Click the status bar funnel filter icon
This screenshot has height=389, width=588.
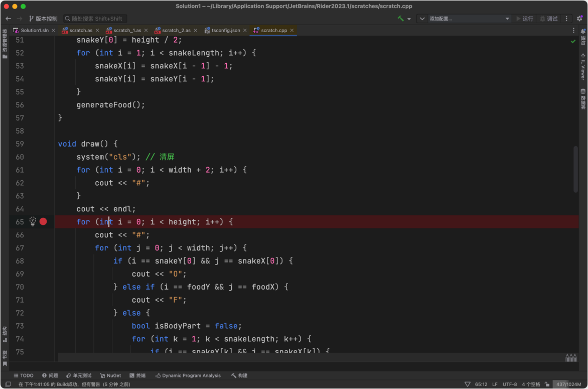pyautogui.click(x=467, y=384)
